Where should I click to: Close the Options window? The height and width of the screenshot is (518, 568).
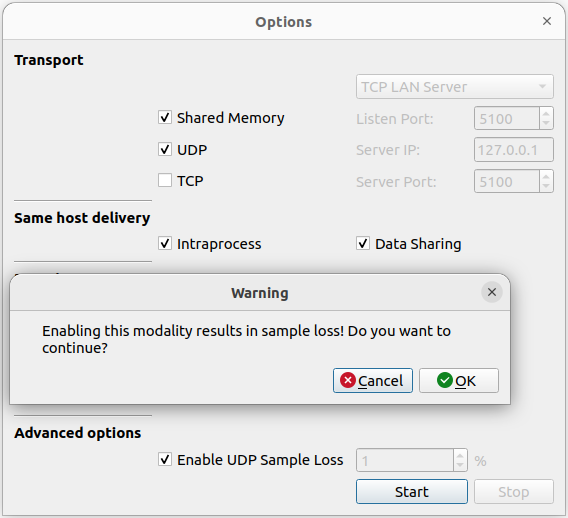(x=547, y=21)
